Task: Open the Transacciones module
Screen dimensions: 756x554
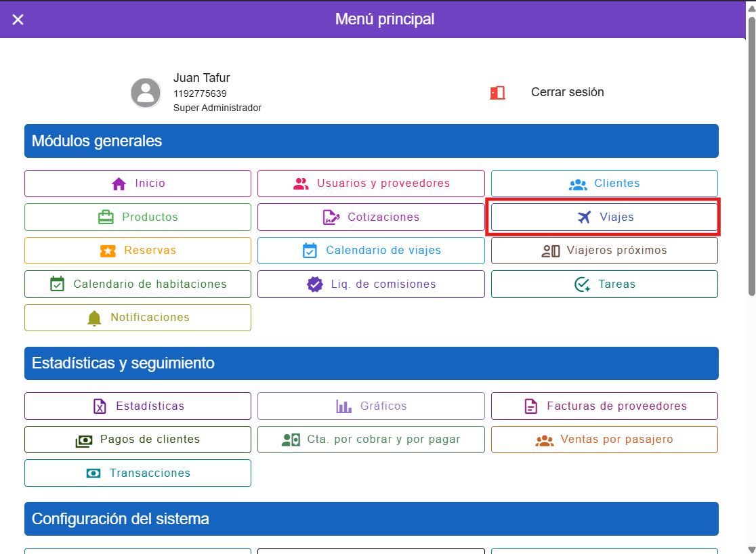Action: (138, 473)
